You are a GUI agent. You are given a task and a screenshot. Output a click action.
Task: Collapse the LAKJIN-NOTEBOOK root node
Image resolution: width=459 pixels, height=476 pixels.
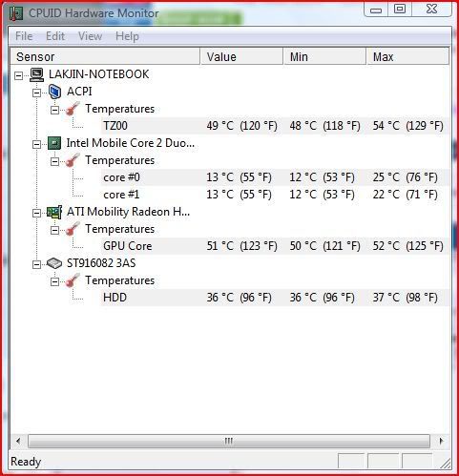click(19, 75)
